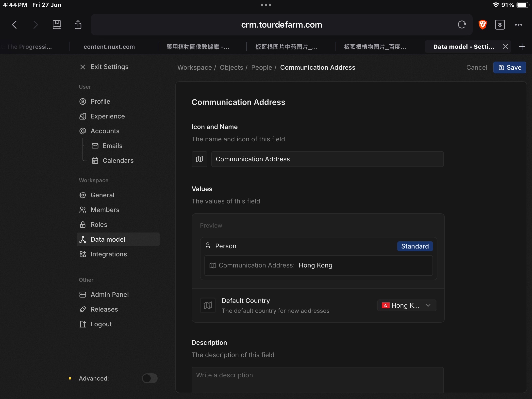The height and width of the screenshot is (399, 532).
Task: Cancel the field edits
Action: [477, 67]
